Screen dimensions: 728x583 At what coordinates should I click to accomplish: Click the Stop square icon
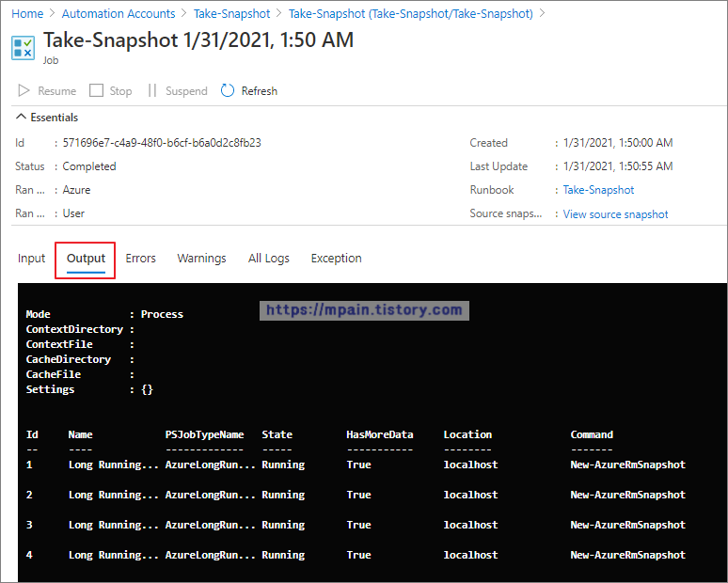pos(96,90)
